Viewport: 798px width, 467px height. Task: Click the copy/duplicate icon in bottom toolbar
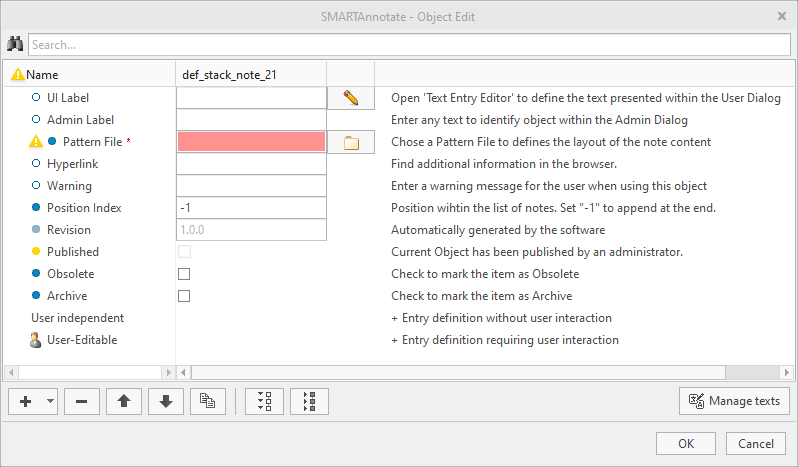(207, 401)
